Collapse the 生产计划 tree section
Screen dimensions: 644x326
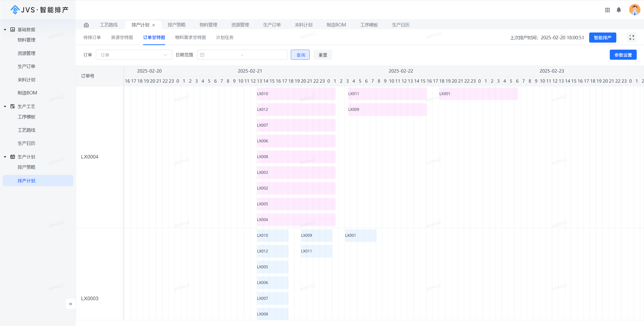click(5, 157)
